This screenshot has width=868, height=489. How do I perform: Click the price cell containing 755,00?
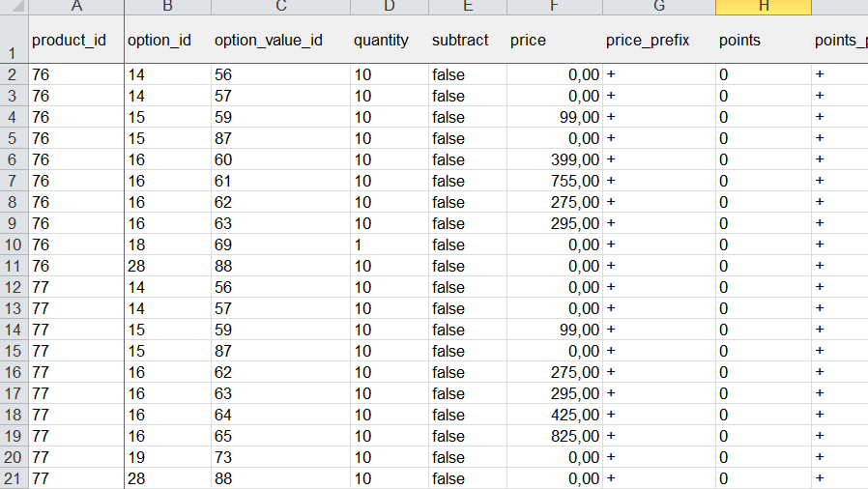[x=554, y=182]
